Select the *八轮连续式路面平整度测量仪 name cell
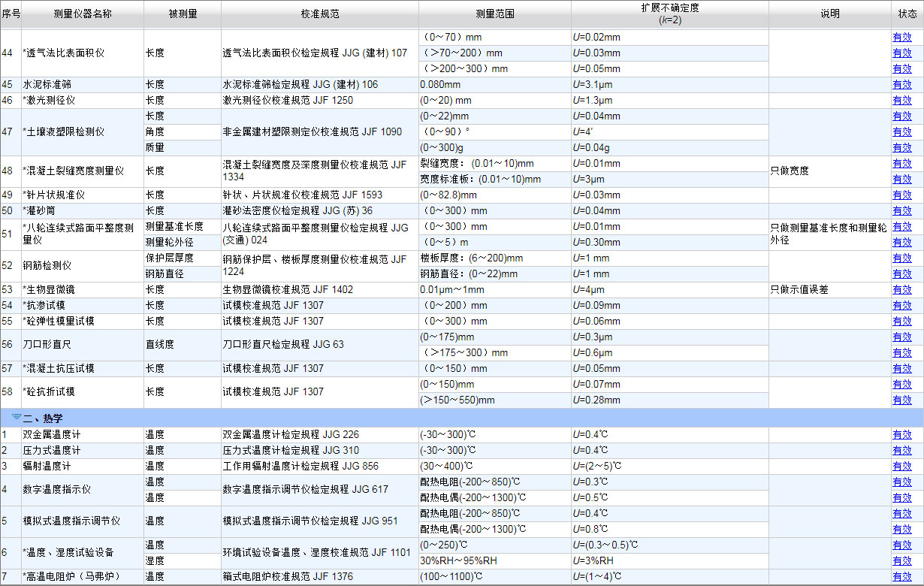This screenshot has width=924, height=586. click(x=83, y=234)
